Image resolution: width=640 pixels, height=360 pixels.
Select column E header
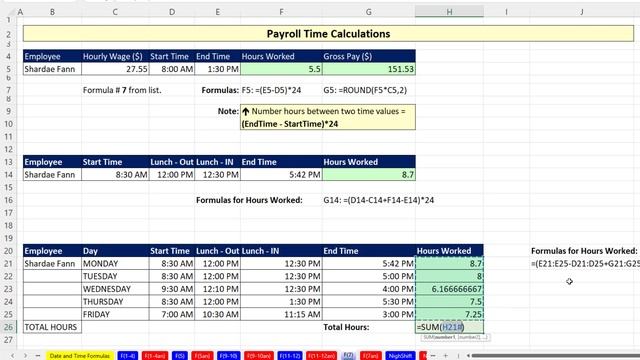(x=218, y=12)
